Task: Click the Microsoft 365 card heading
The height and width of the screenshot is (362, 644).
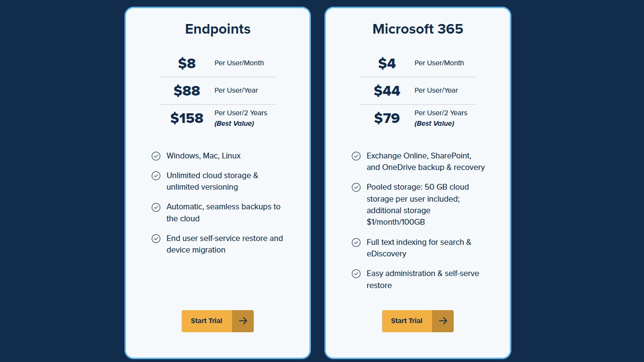Action: click(417, 29)
